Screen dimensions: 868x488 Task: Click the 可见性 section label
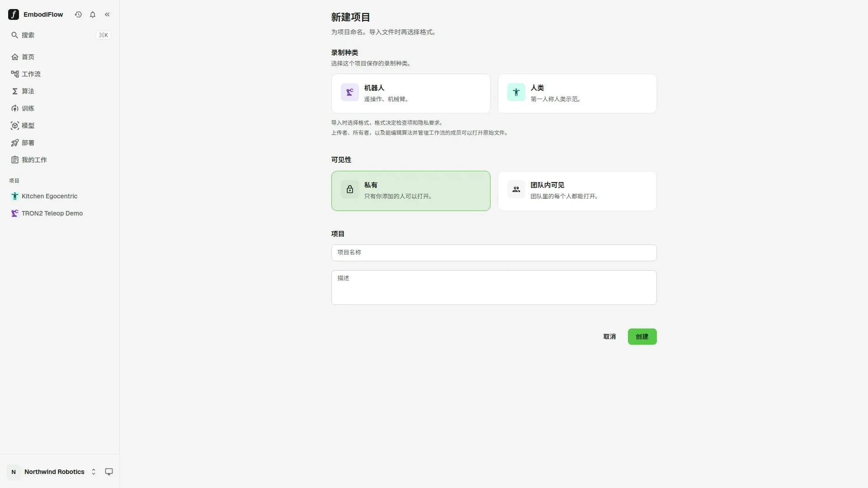(341, 160)
